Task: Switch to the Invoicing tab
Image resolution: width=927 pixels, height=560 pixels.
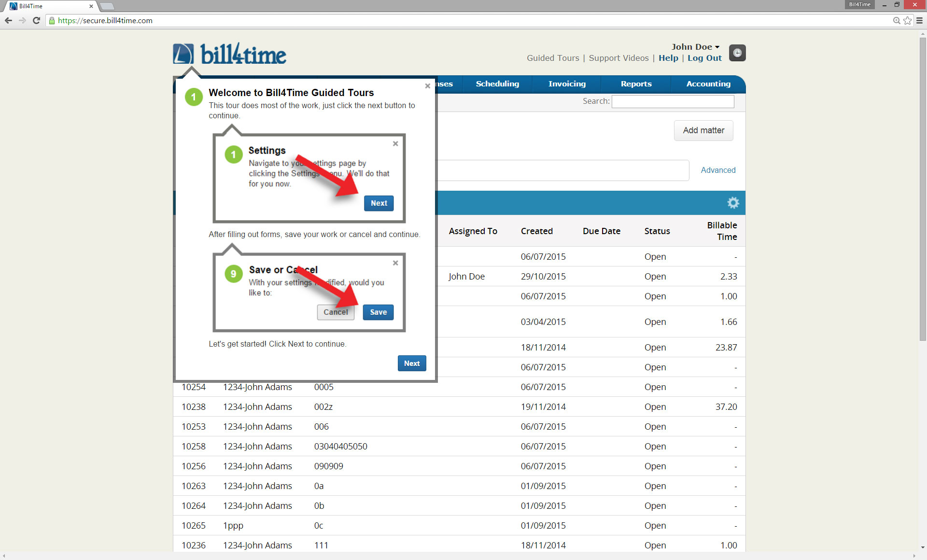Action: click(x=566, y=84)
